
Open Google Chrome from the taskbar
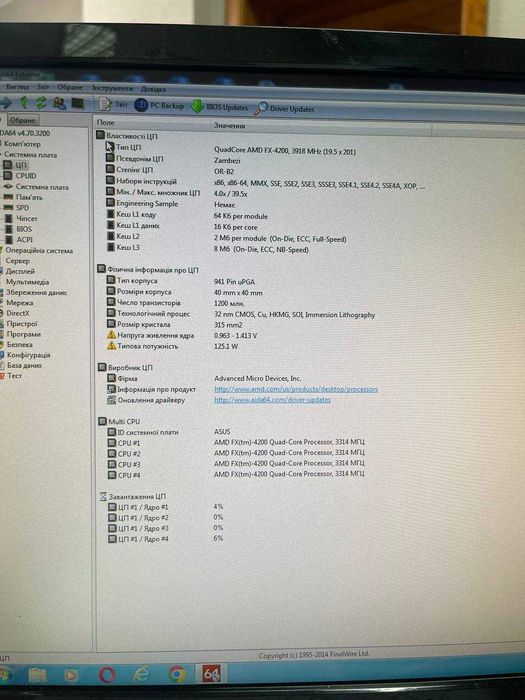click(x=177, y=674)
